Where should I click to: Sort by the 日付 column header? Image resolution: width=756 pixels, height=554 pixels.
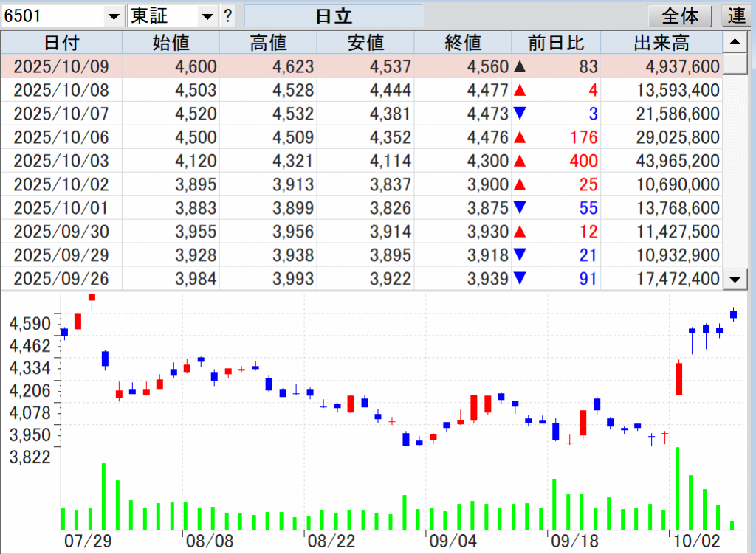[61, 43]
